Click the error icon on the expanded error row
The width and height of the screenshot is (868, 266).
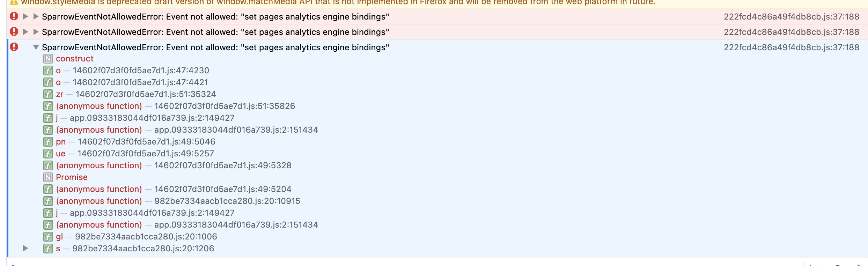(x=14, y=47)
